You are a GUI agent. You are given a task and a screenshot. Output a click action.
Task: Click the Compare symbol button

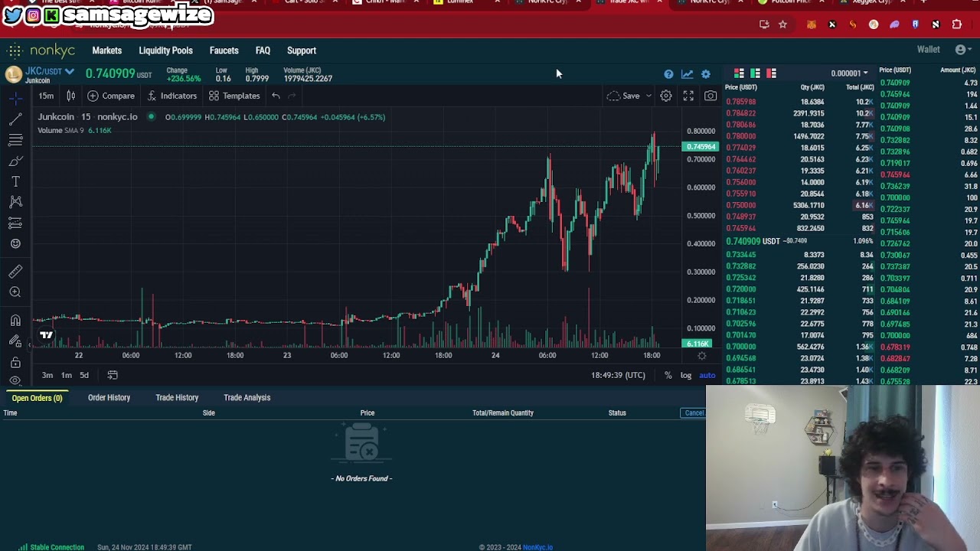(x=111, y=96)
